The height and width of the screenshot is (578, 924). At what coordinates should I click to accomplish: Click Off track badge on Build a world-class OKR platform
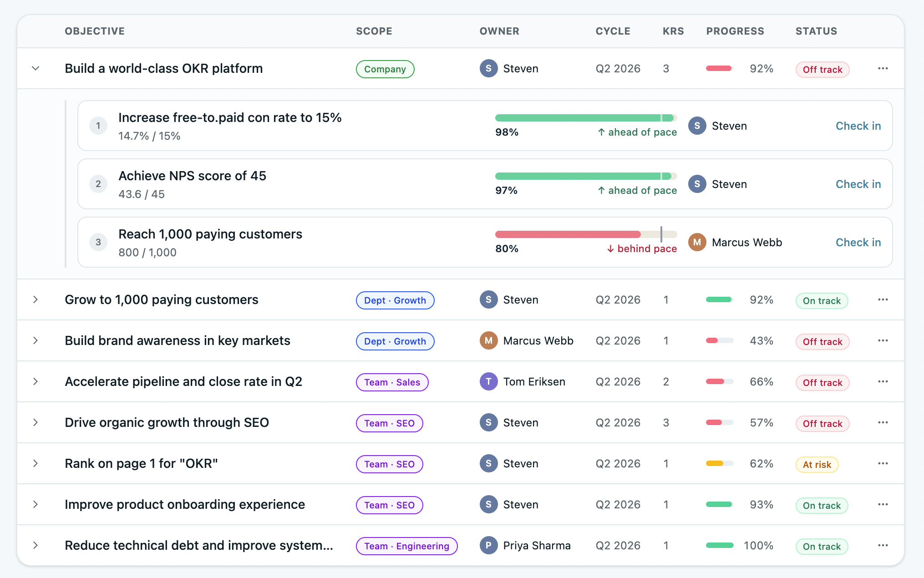[x=822, y=70]
